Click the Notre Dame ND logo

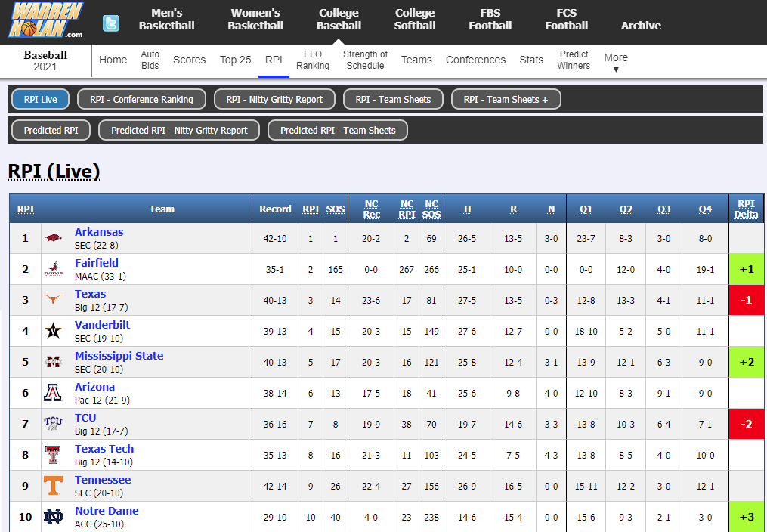(54, 516)
